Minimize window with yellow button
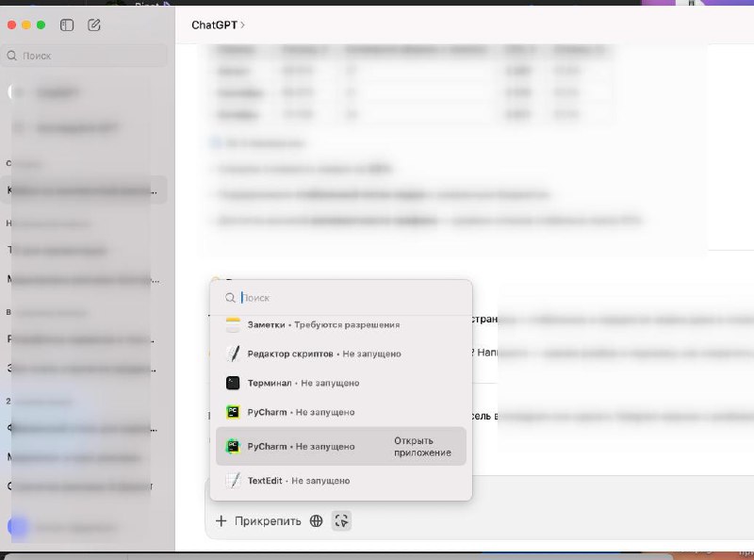The image size is (754, 560). [x=26, y=25]
